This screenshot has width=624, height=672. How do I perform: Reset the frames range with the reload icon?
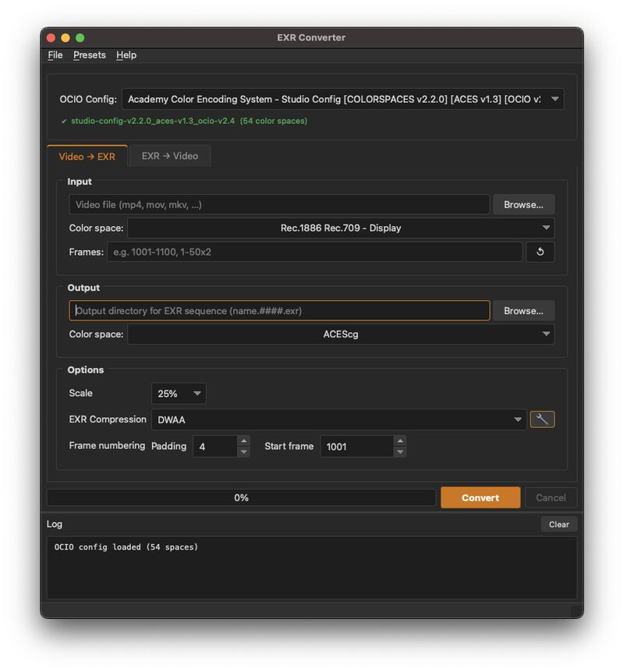point(540,252)
